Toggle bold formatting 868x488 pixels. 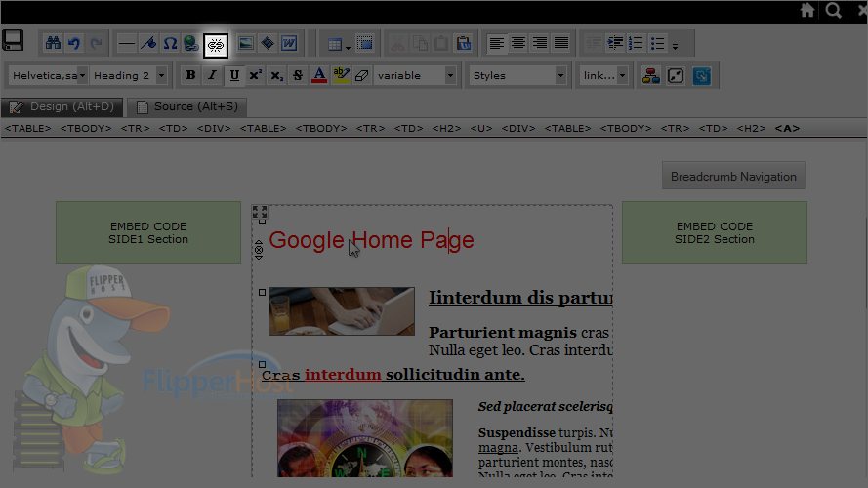point(191,75)
